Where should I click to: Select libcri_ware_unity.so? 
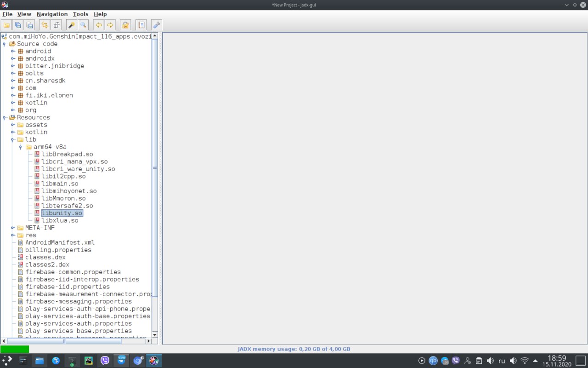tap(78, 169)
